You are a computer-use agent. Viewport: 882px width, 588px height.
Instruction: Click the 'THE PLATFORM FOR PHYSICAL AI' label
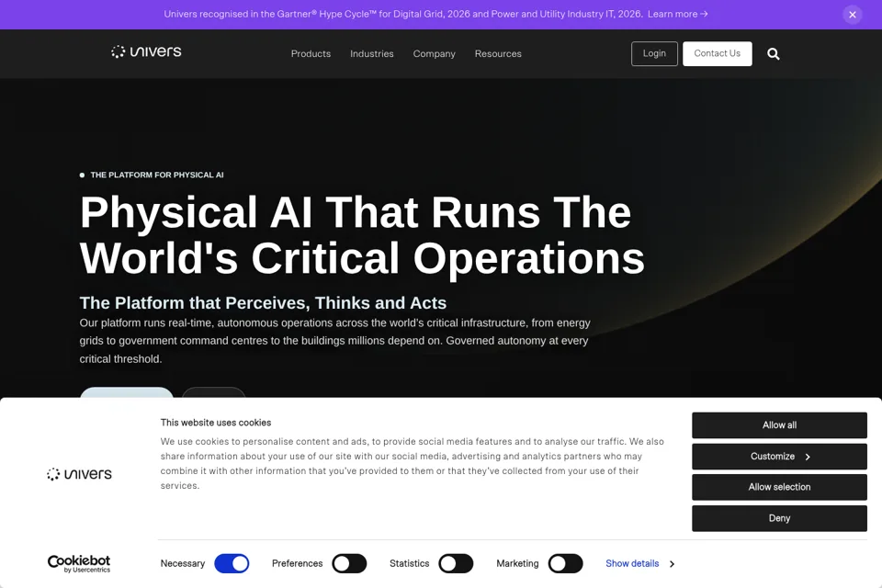(x=157, y=175)
